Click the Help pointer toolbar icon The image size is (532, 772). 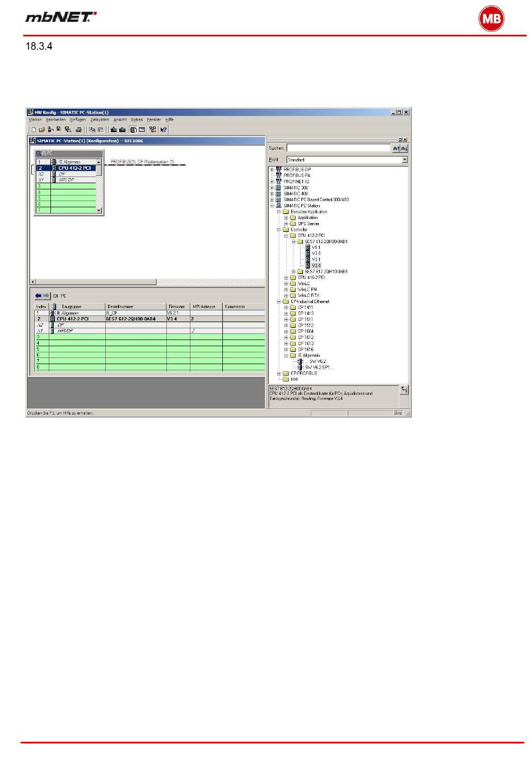point(163,129)
